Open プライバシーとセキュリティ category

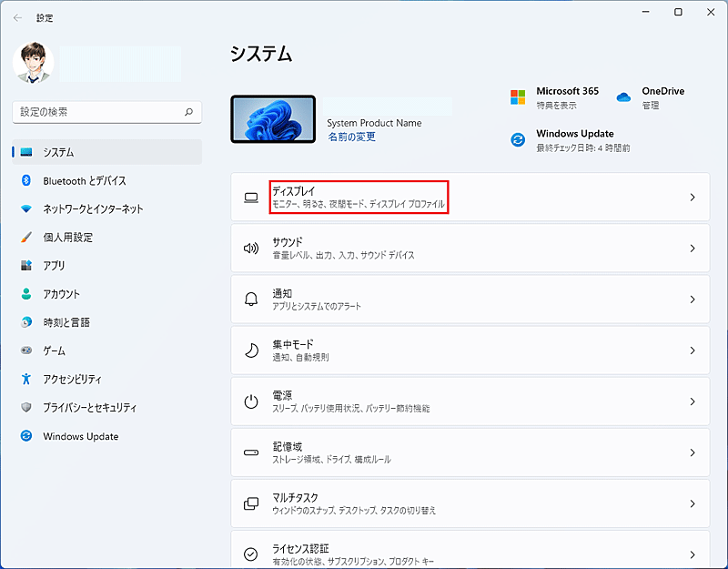107,407
